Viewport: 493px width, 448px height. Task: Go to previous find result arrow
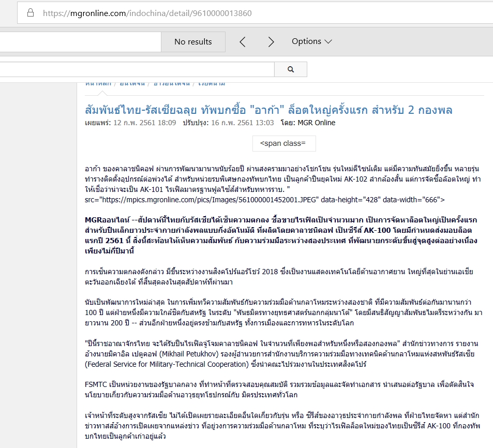click(x=242, y=42)
